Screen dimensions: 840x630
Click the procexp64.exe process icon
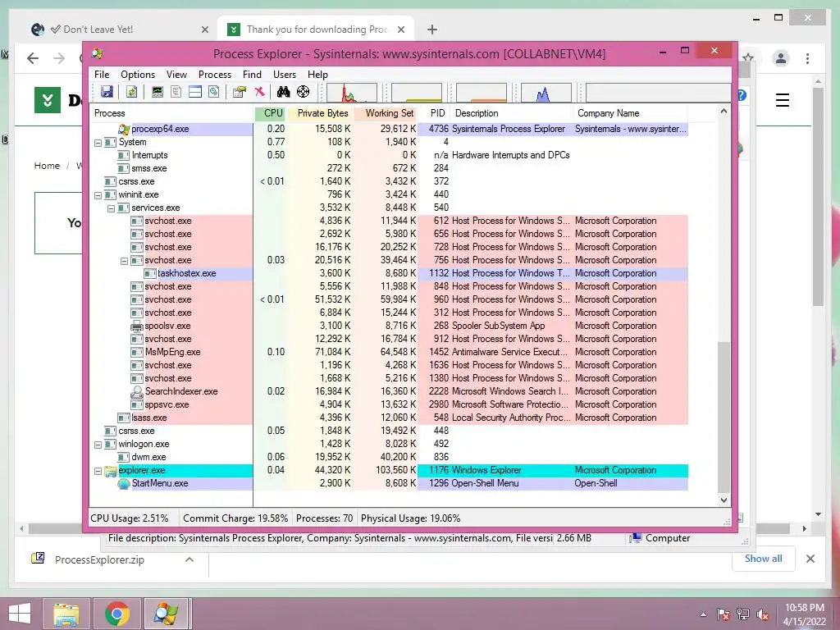124,129
